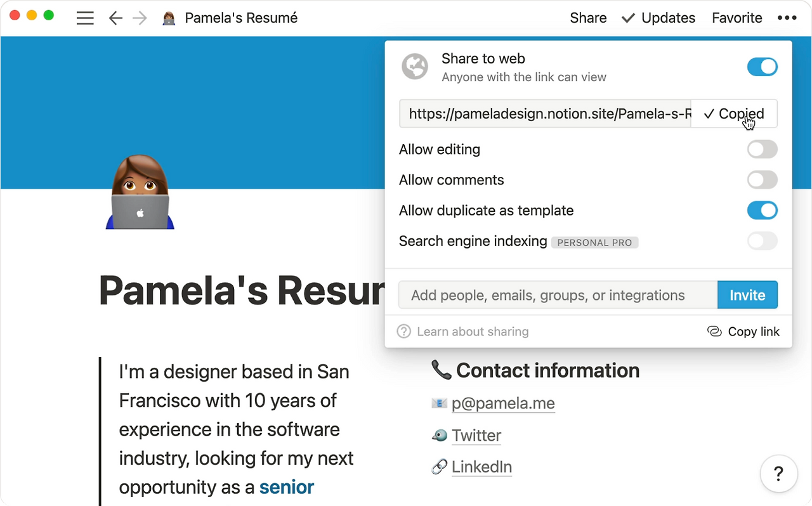Click the question mark help button

pos(778,473)
